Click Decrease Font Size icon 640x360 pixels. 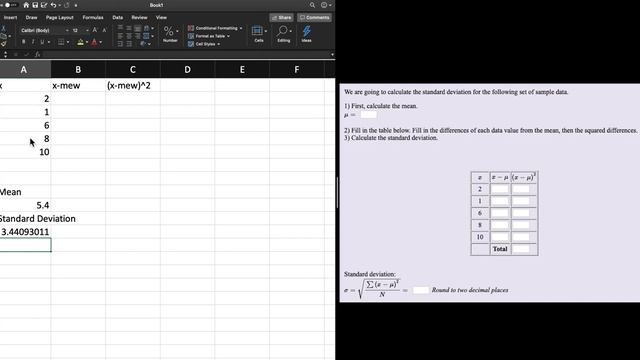click(104, 31)
